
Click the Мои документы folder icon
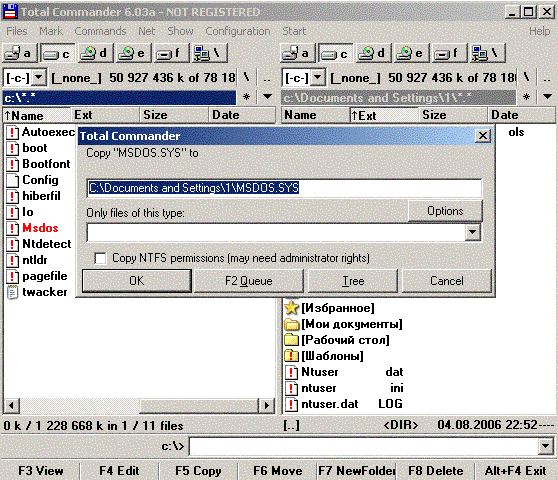[x=291, y=324]
